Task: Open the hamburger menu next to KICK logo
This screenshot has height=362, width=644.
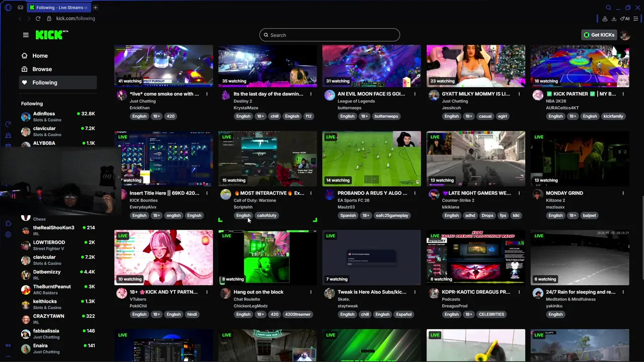Action: pos(26,35)
